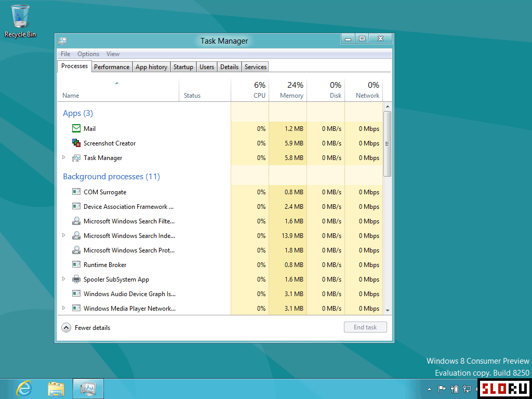
Task: Switch to the Startup tab
Action: [x=183, y=67]
